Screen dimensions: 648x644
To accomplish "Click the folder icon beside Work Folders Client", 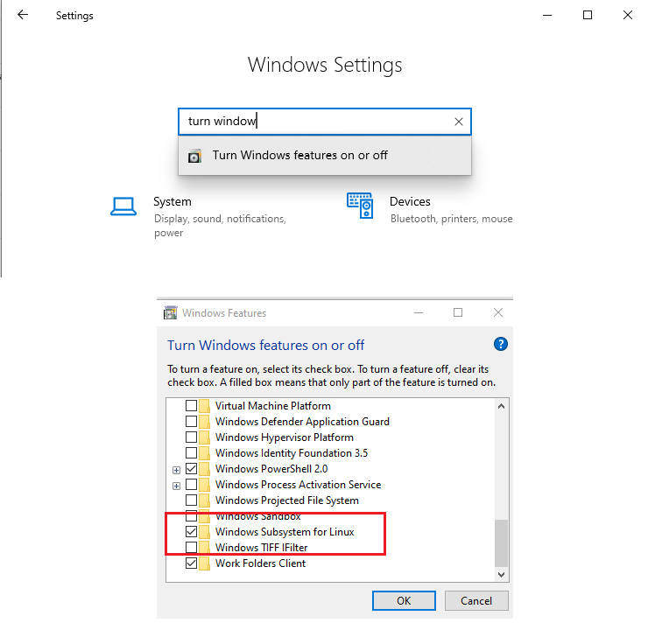I will [x=204, y=563].
